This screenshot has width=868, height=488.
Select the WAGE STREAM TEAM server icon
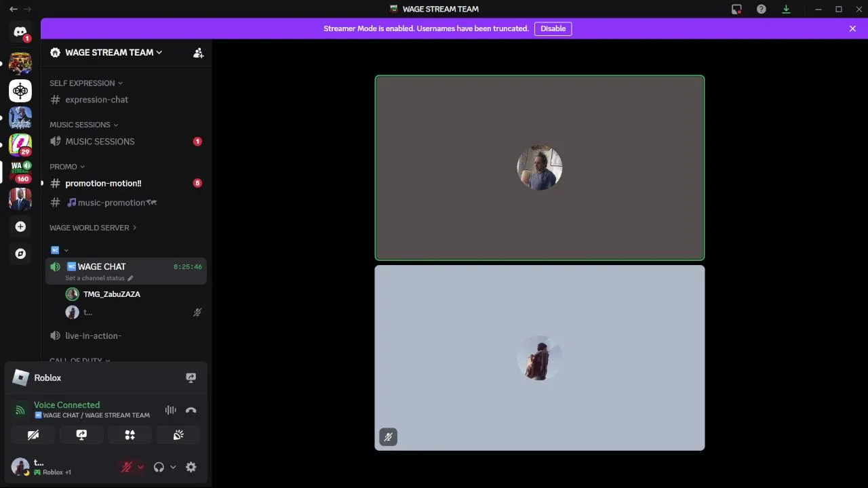(20, 171)
